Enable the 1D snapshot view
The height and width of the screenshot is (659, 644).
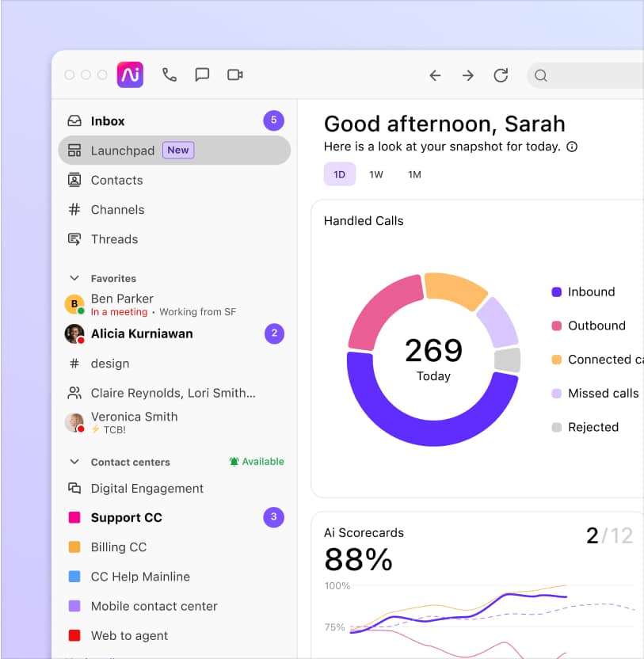(x=339, y=173)
